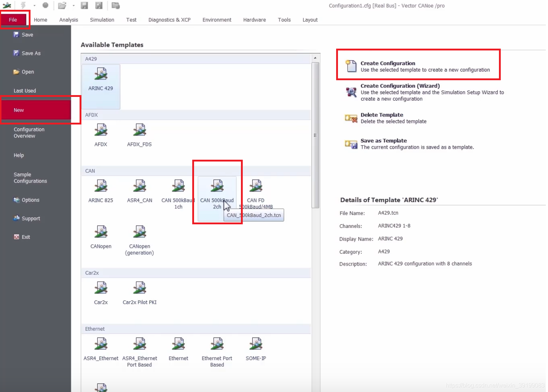The width and height of the screenshot is (548, 392).
Task: Open the Layout ribbon tab
Action: coord(310,20)
